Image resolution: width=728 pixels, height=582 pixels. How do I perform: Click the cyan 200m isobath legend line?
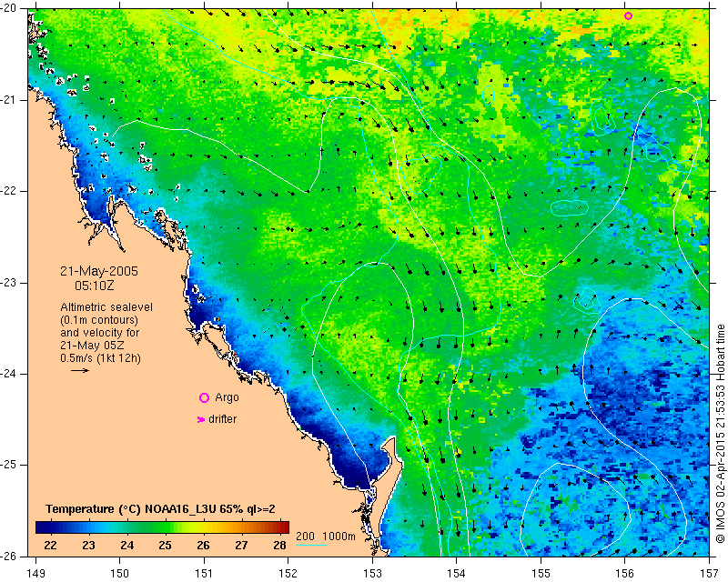pos(311,545)
